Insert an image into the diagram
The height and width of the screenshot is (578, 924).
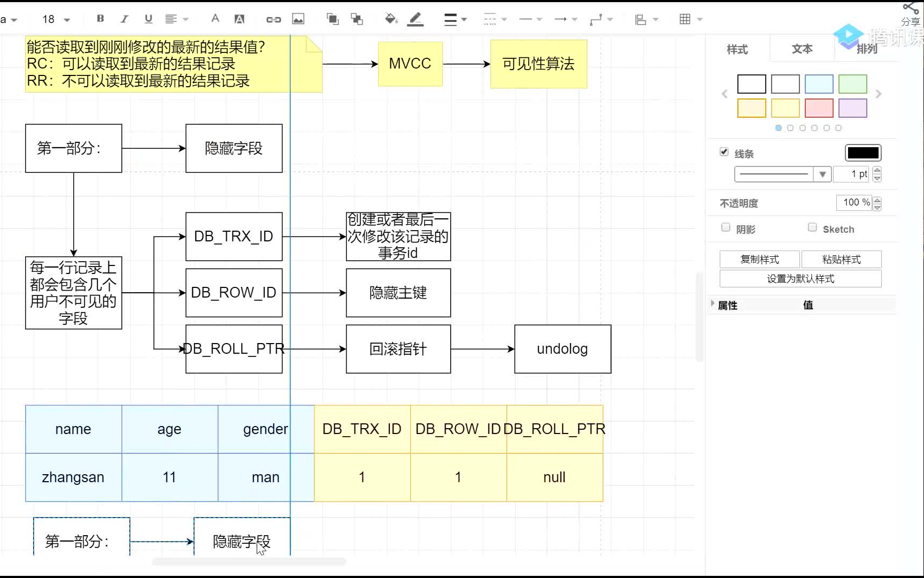[298, 19]
